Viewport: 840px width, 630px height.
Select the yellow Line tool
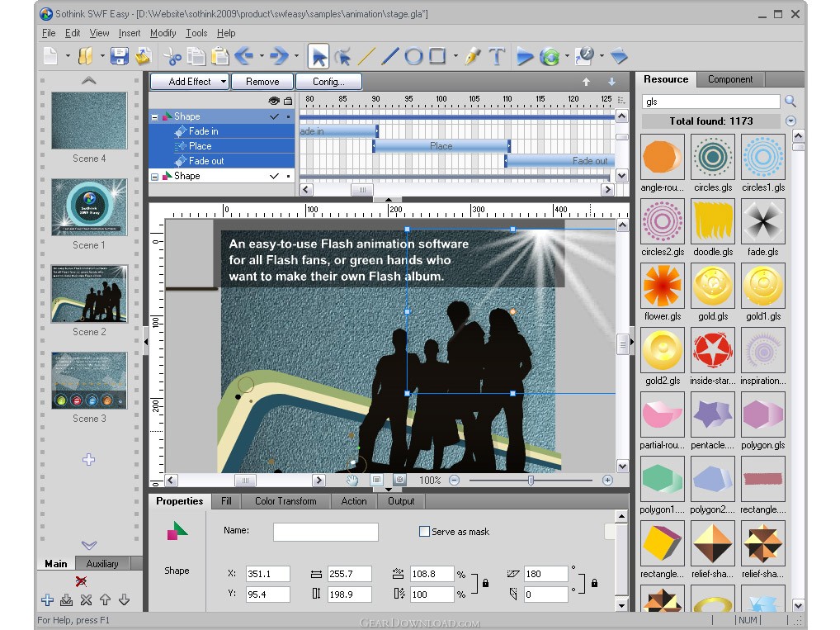point(366,56)
